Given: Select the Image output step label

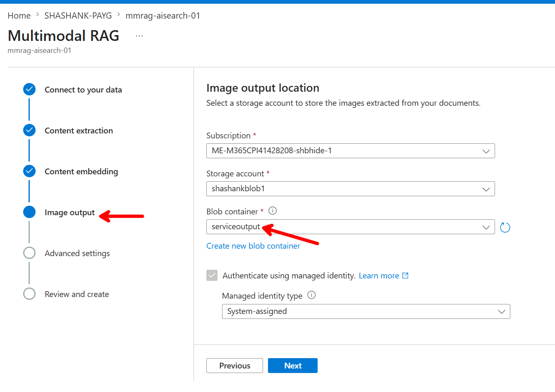Looking at the screenshot, I should [69, 212].
